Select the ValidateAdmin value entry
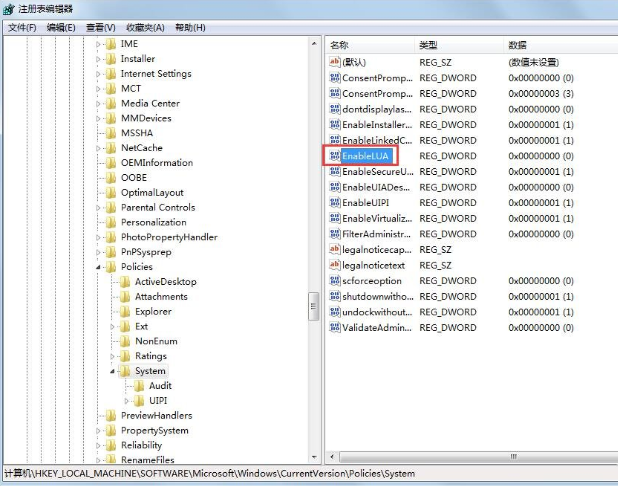This screenshot has width=618, height=486. [377, 328]
